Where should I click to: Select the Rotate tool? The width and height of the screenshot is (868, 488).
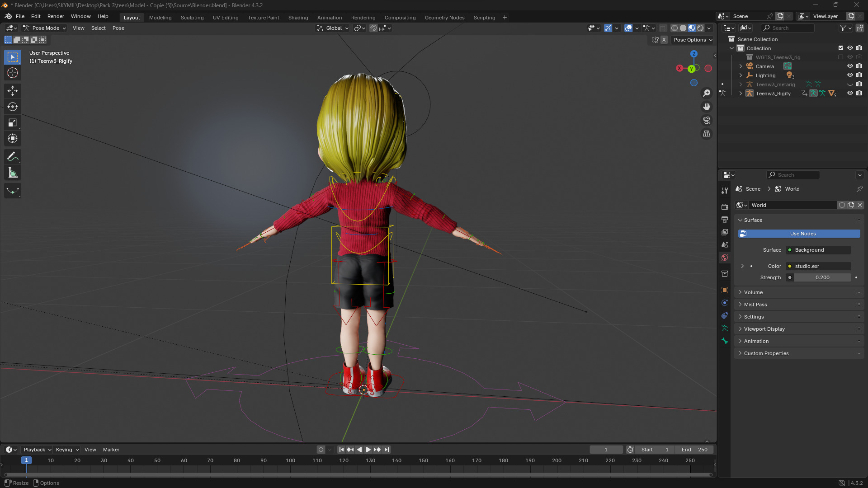[x=13, y=107]
